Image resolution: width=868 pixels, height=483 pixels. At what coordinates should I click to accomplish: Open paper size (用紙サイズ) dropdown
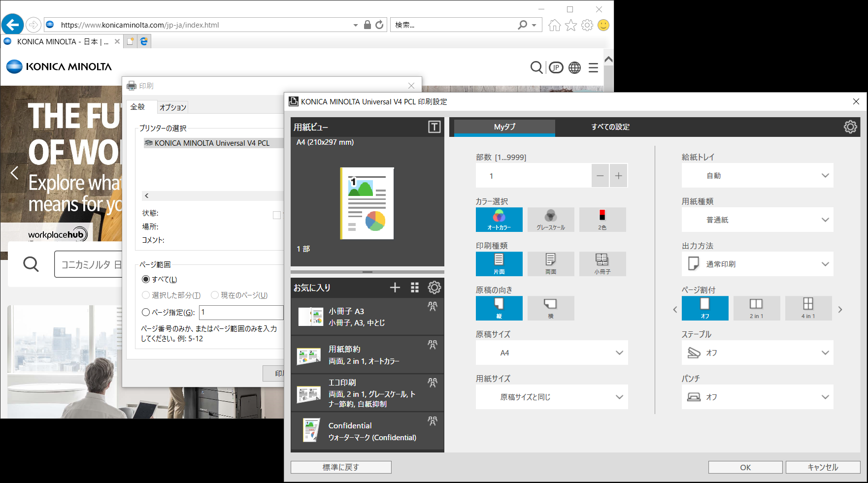point(552,397)
